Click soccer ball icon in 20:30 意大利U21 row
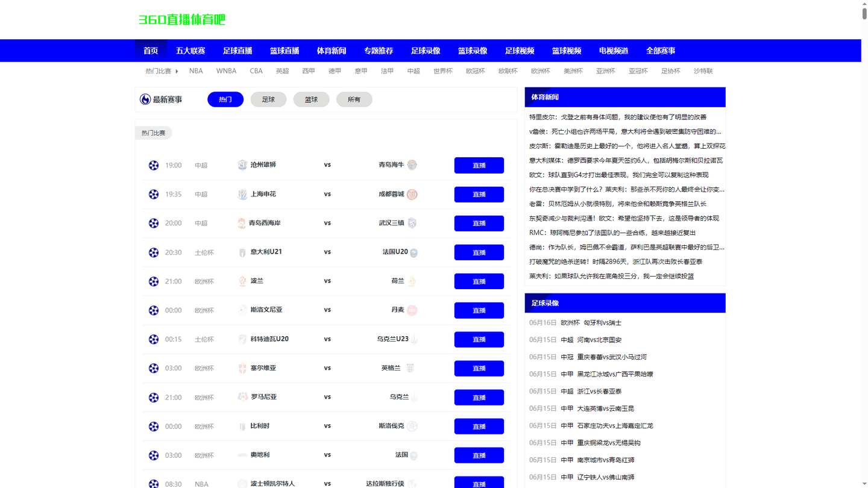Viewport: 868px width, 488px height. pyautogui.click(x=154, y=252)
